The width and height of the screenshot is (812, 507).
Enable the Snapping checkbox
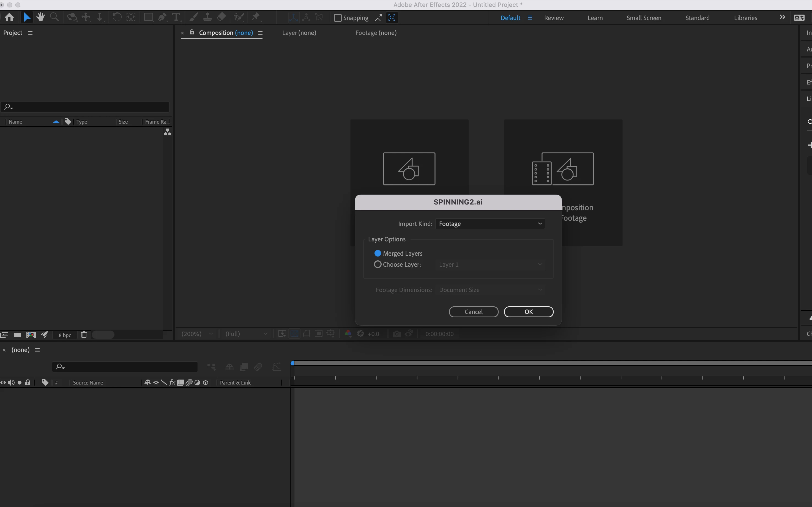point(338,18)
